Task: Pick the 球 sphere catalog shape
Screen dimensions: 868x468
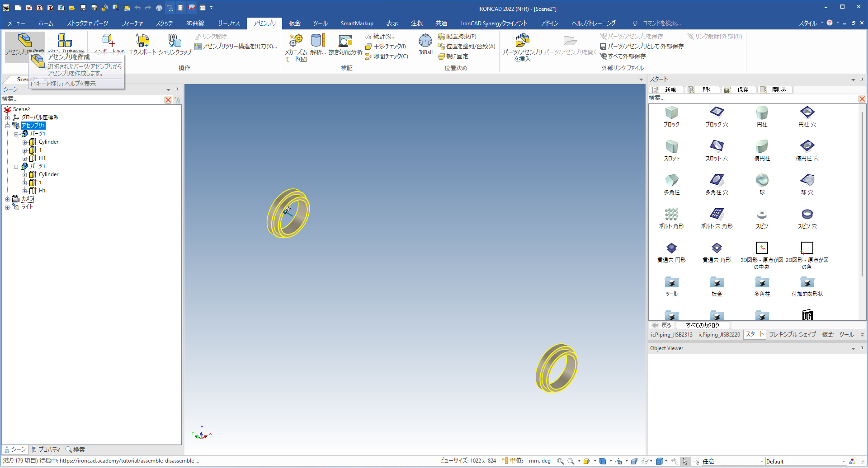Action: click(762, 184)
